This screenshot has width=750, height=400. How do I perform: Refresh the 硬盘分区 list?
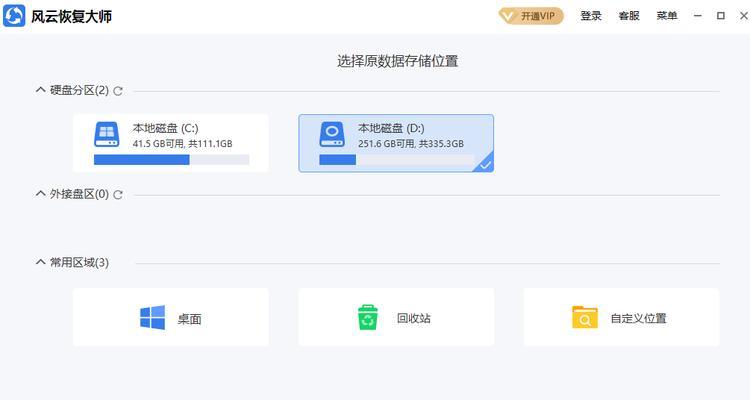[118, 91]
